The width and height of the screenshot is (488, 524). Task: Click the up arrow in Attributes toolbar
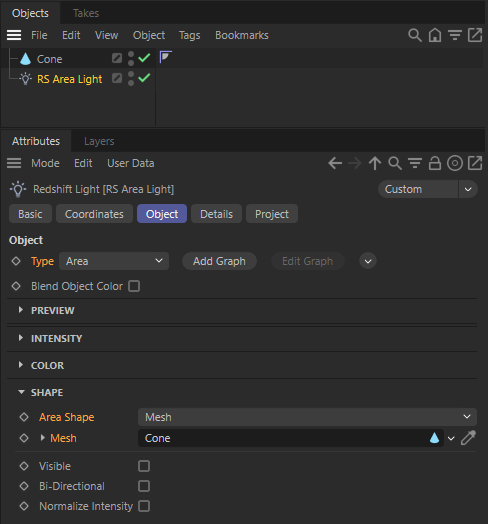pyautogui.click(x=375, y=163)
